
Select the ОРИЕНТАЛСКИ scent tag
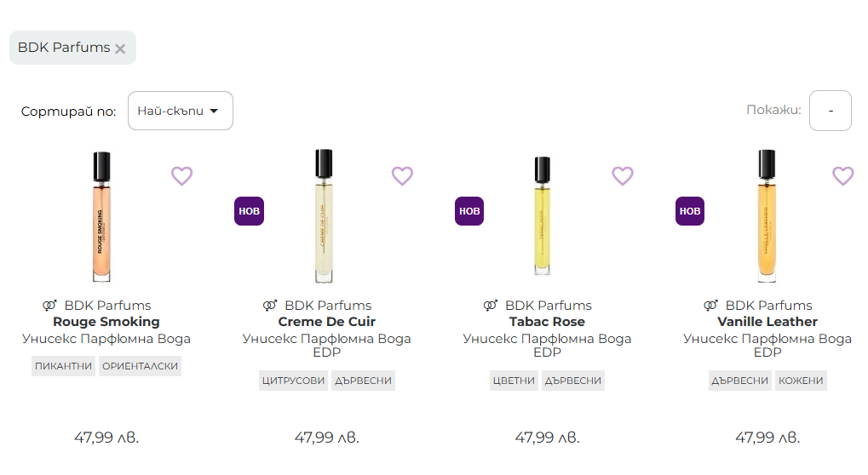140,366
